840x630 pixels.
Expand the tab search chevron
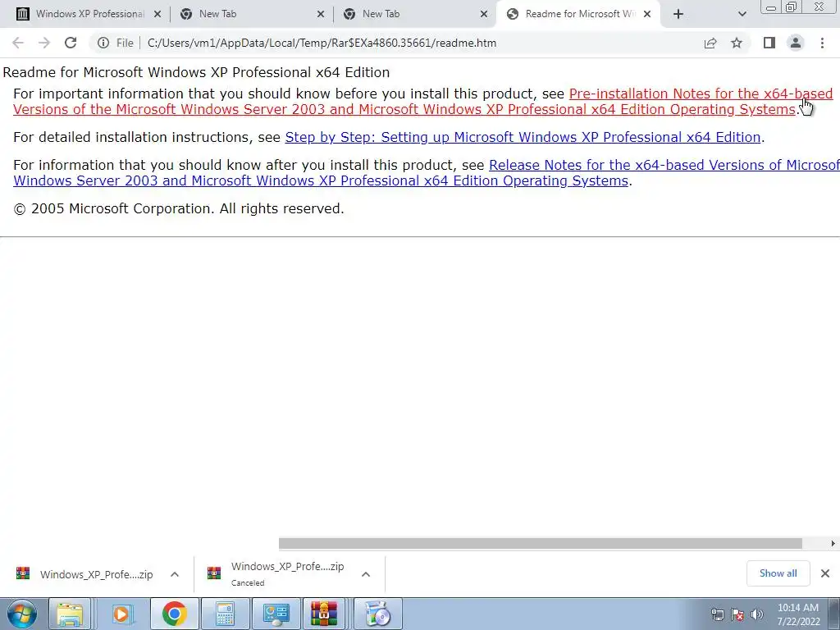coord(742,14)
